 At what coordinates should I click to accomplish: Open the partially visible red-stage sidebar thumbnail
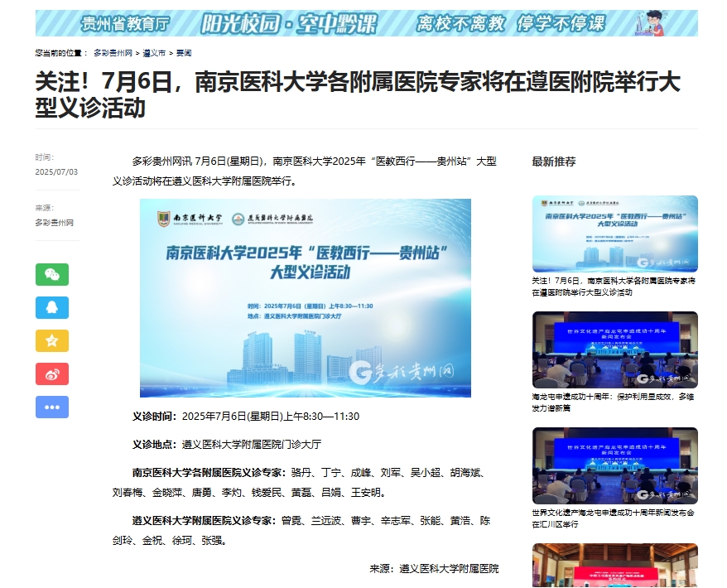tap(614, 566)
